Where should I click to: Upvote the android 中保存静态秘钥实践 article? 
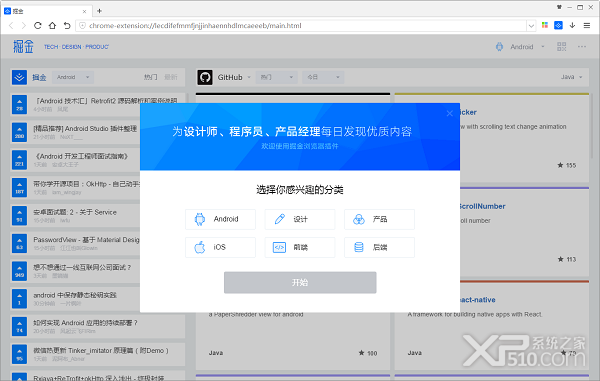coord(20,299)
